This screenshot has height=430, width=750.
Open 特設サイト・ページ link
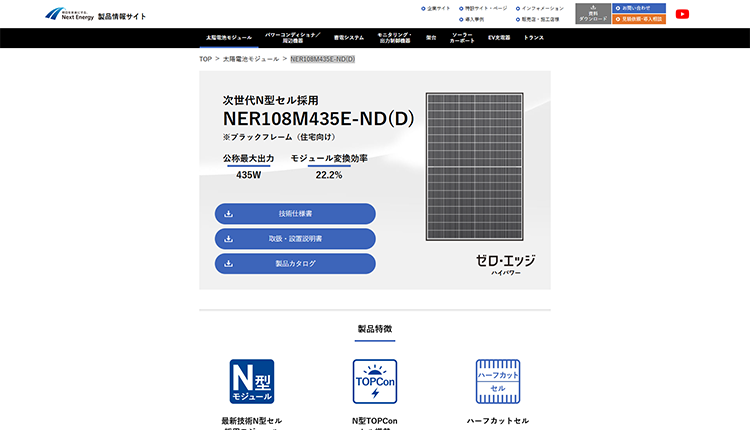click(483, 9)
